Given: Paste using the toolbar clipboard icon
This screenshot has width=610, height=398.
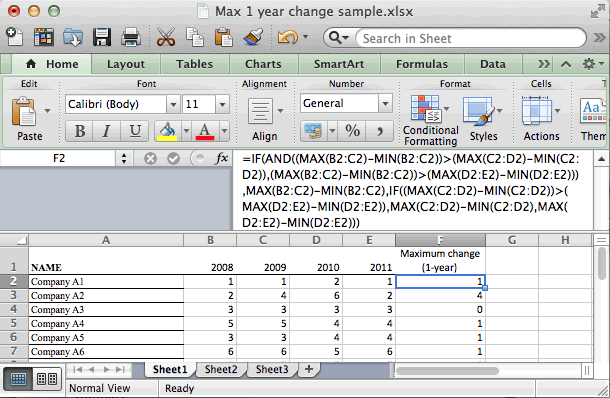Looking at the screenshot, I should [x=223, y=38].
